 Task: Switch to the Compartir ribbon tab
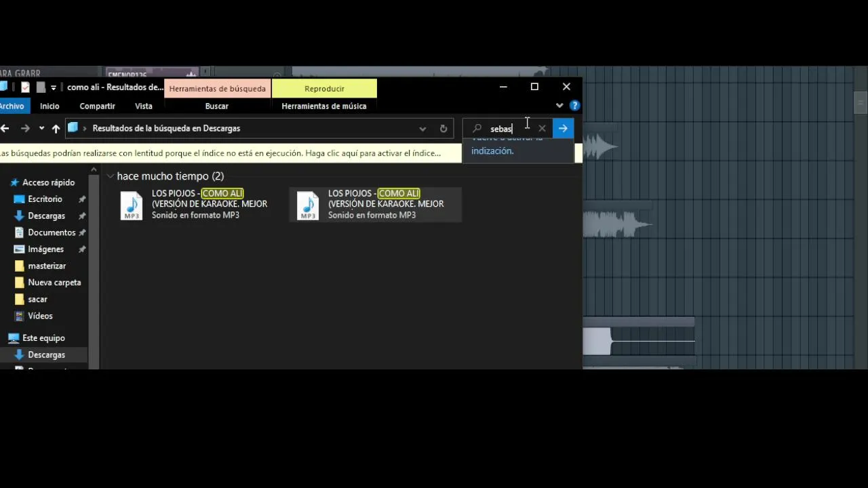(97, 106)
